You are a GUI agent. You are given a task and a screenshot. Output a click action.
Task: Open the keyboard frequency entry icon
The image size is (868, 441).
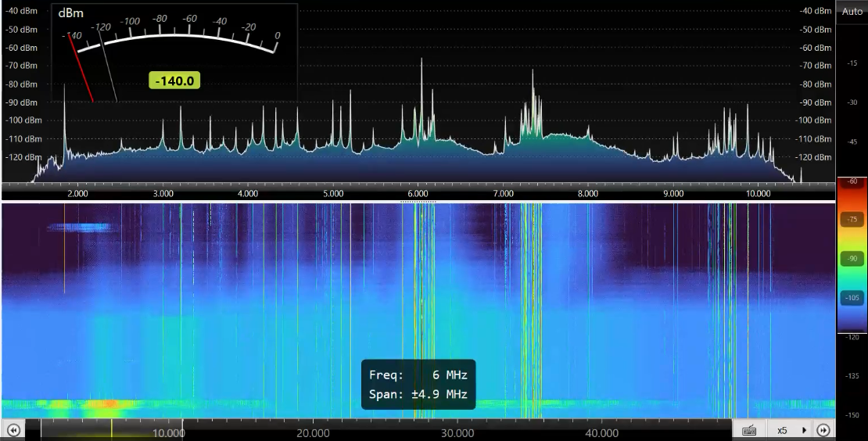tap(748, 430)
